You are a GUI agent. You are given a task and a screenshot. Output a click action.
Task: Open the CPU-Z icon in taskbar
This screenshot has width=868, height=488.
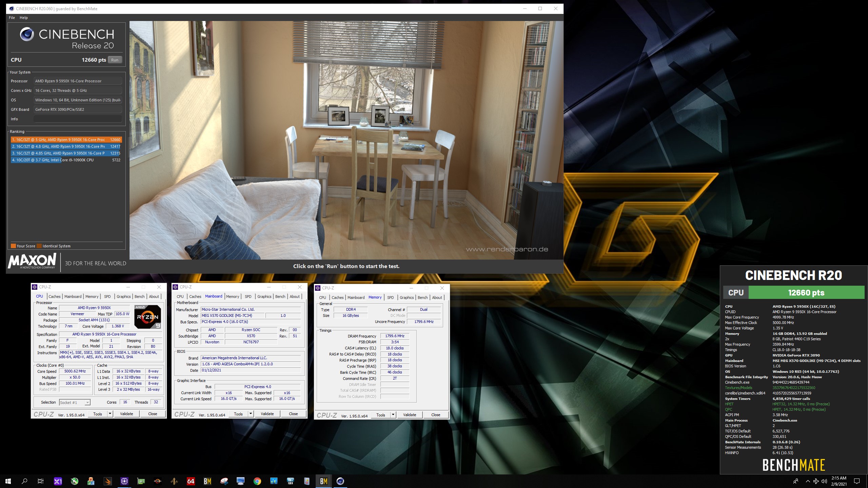click(124, 481)
